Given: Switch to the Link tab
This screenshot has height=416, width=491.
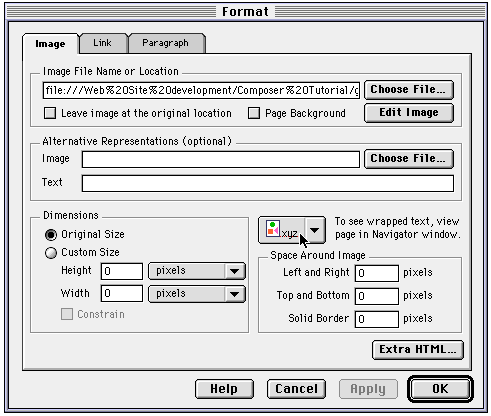Looking at the screenshot, I should click(103, 43).
